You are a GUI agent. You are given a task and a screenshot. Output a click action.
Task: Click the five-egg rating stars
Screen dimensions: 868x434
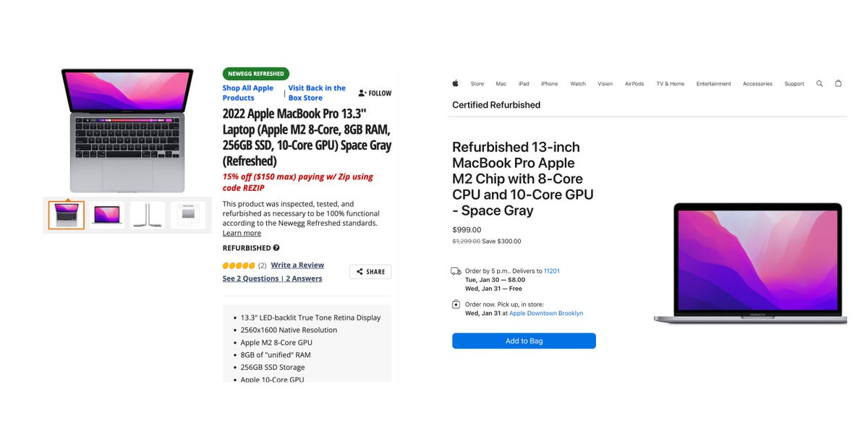click(x=239, y=265)
